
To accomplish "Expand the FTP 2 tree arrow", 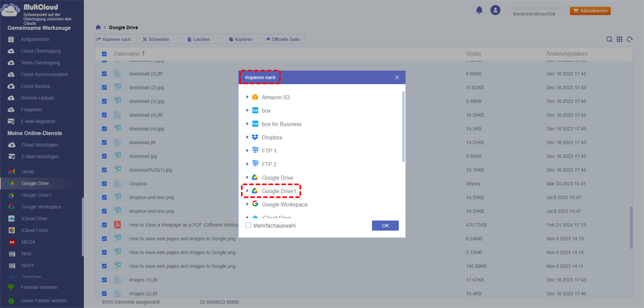I will pos(247,164).
